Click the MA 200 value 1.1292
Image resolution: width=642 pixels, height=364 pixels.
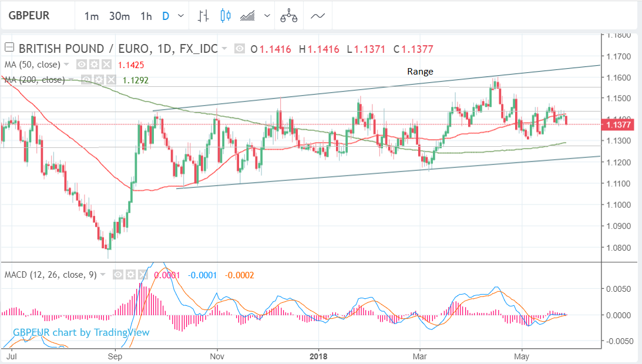[136, 80]
